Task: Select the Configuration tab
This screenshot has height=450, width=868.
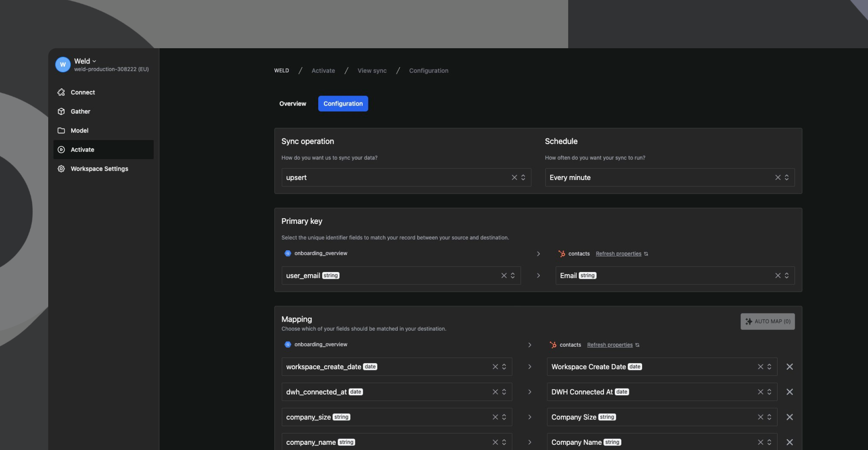Action: click(343, 103)
